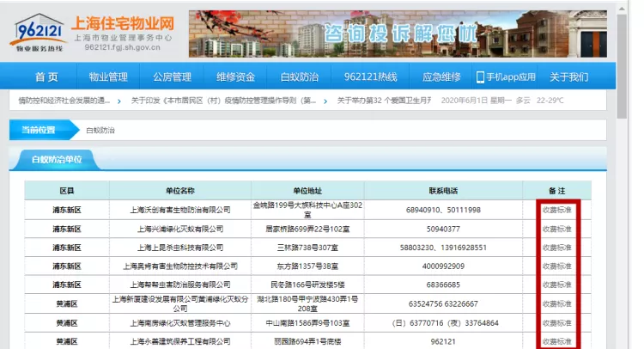Go to the 公房管理 section
The width and height of the screenshot is (644, 349).
172,77
